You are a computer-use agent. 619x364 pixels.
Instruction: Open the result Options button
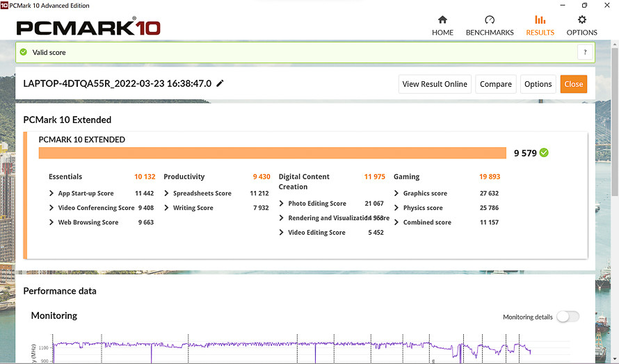point(538,84)
